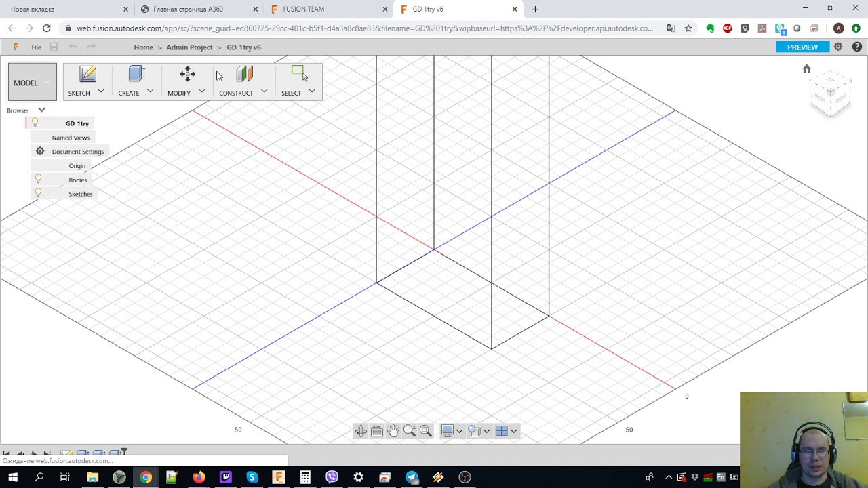Select the Pan hand tool
This screenshot has height=488, width=868.
pyautogui.click(x=393, y=431)
